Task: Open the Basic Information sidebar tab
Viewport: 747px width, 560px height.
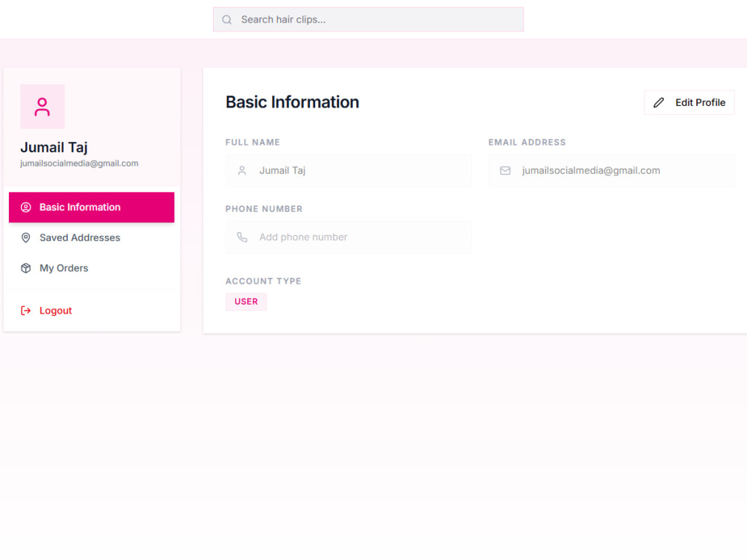Action: (91, 207)
